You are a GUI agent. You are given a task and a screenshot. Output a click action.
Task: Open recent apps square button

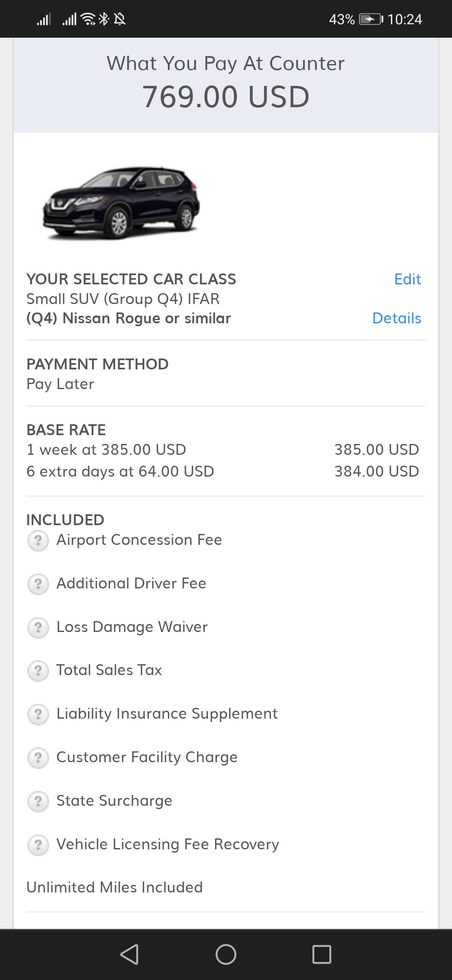point(321,954)
